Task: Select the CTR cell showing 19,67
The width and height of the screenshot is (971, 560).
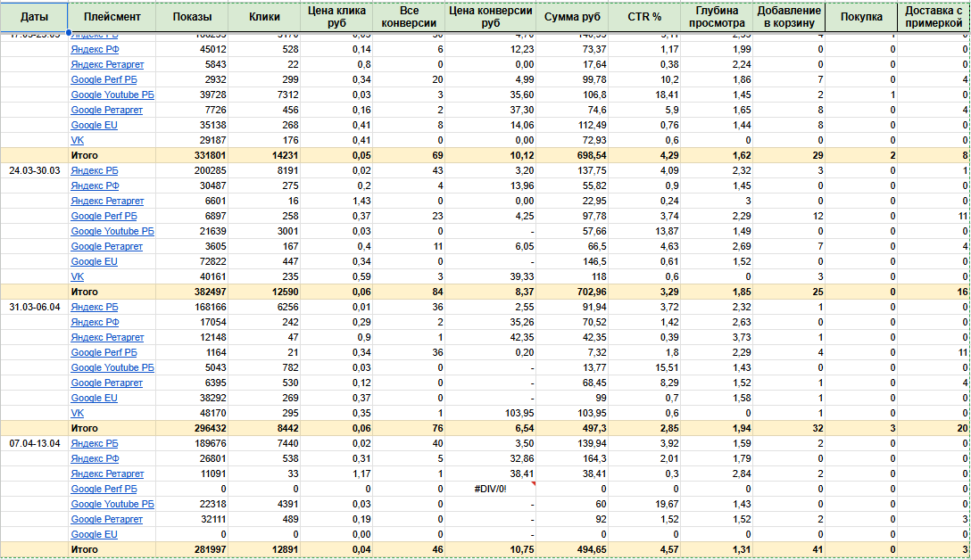Action: (x=644, y=505)
